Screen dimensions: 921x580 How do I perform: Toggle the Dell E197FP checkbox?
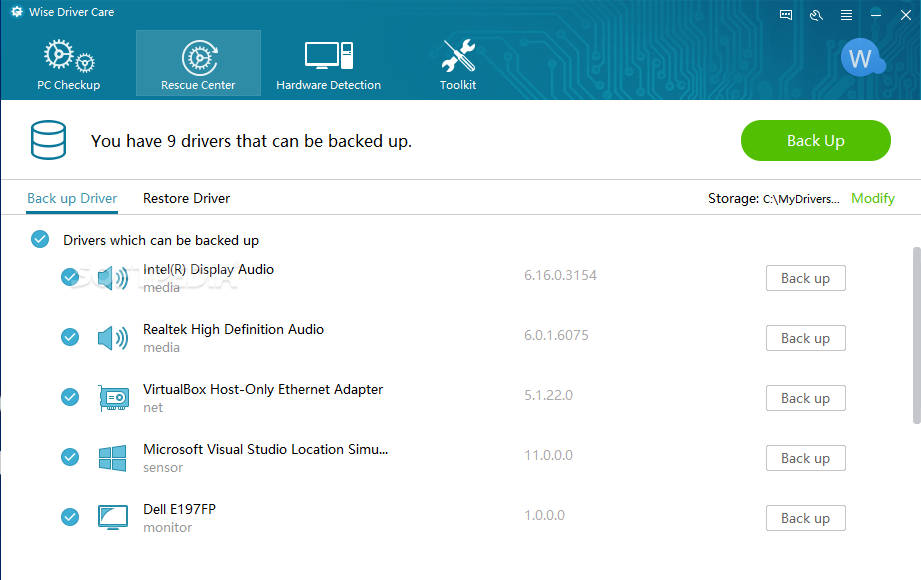[x=70, y=517]
